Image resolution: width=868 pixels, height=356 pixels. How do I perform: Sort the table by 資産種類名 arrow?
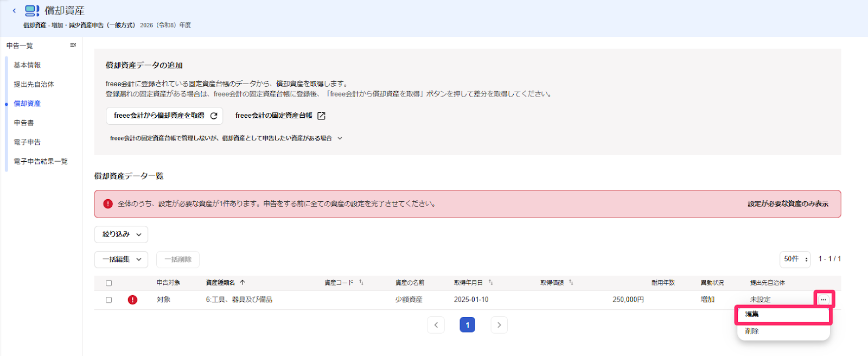click(242, 282)
